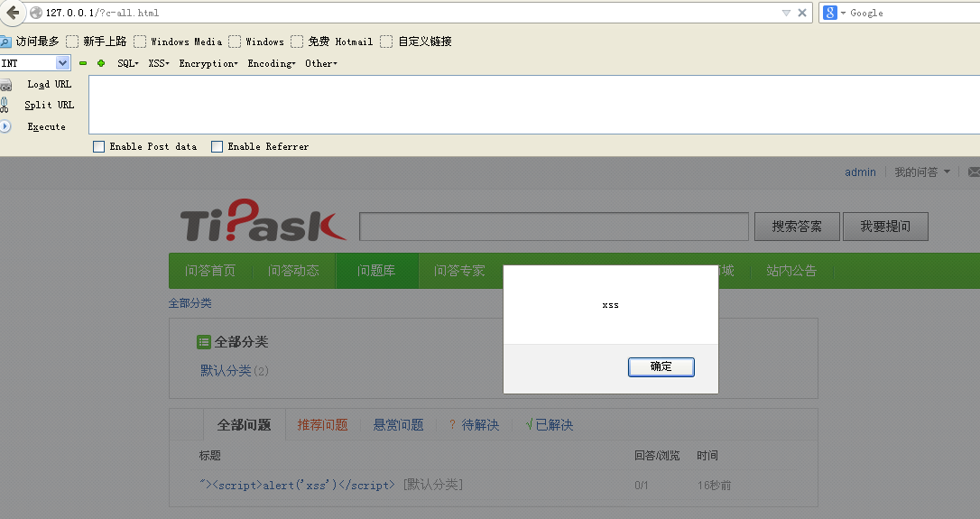
Task: Open the 免费 Hotmail bookmark
Action: tap(332, 42)
